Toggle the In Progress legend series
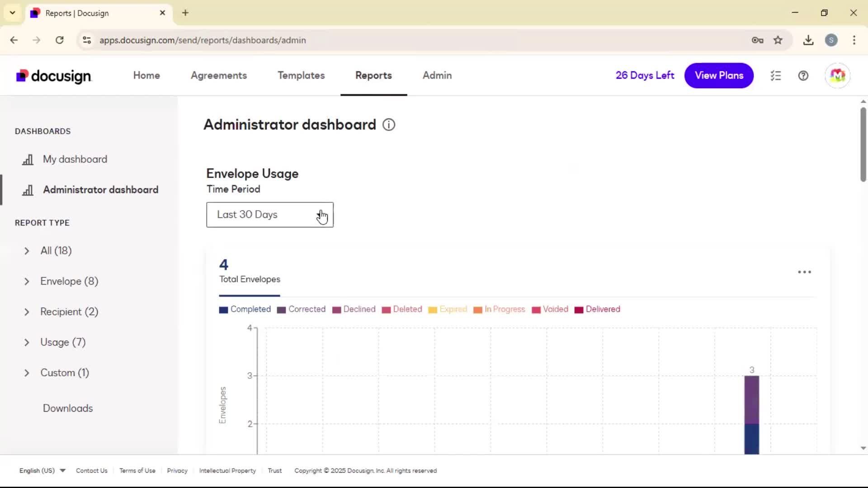Screen dimensions: 868x488 (500, 310)
